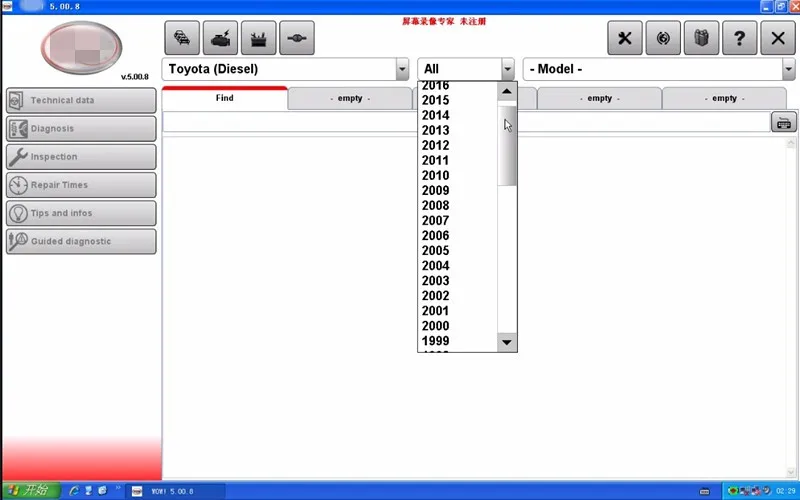Click the gift box icon button

tap(702, 38)
